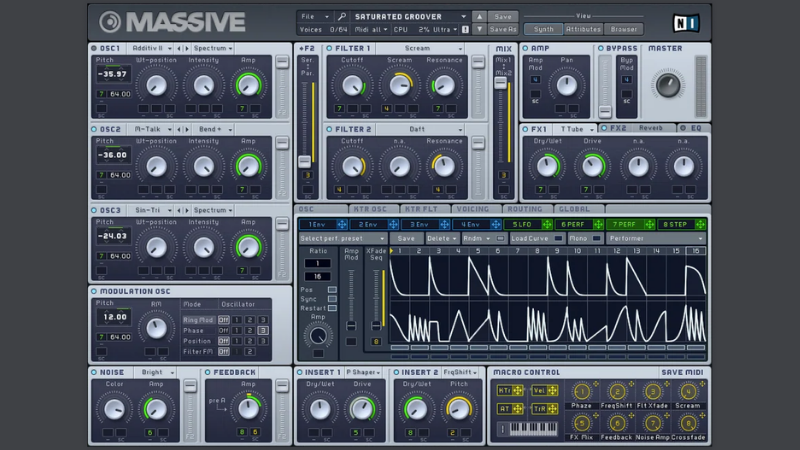
Task: Switch to the GLOBAL tab
Action: point(578,209)
